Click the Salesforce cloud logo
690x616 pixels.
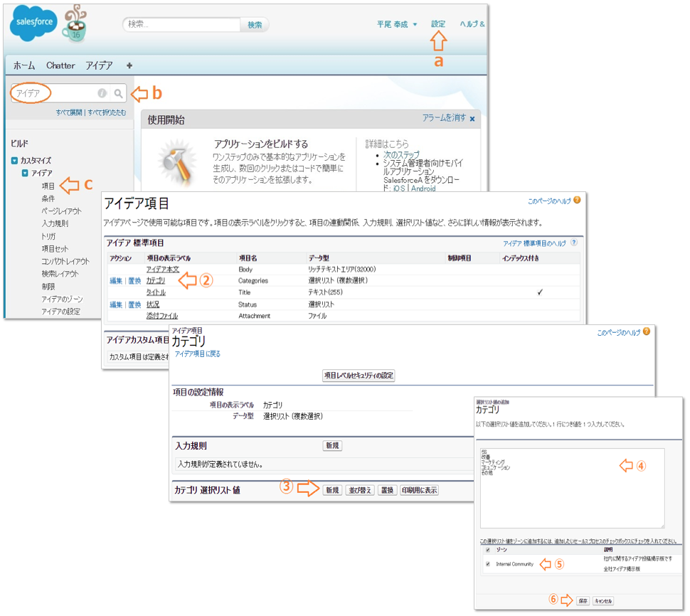[33, 23]
